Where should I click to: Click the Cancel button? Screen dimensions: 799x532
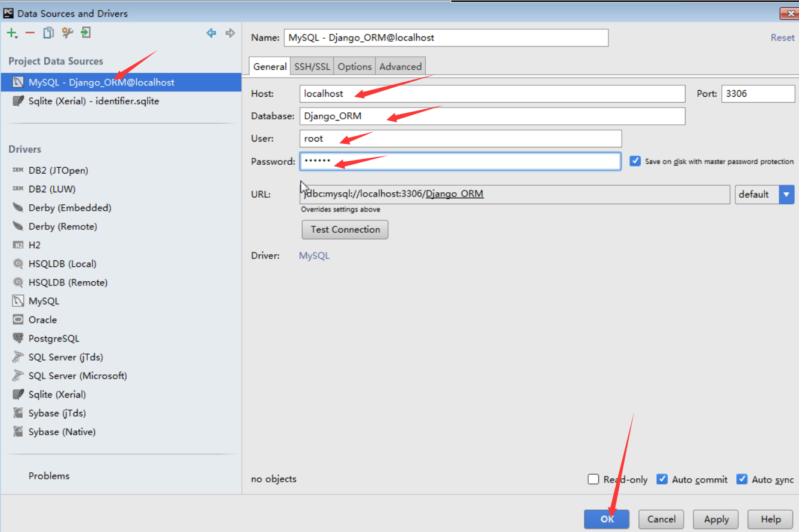pyautogui.click(x=661, y=519)
